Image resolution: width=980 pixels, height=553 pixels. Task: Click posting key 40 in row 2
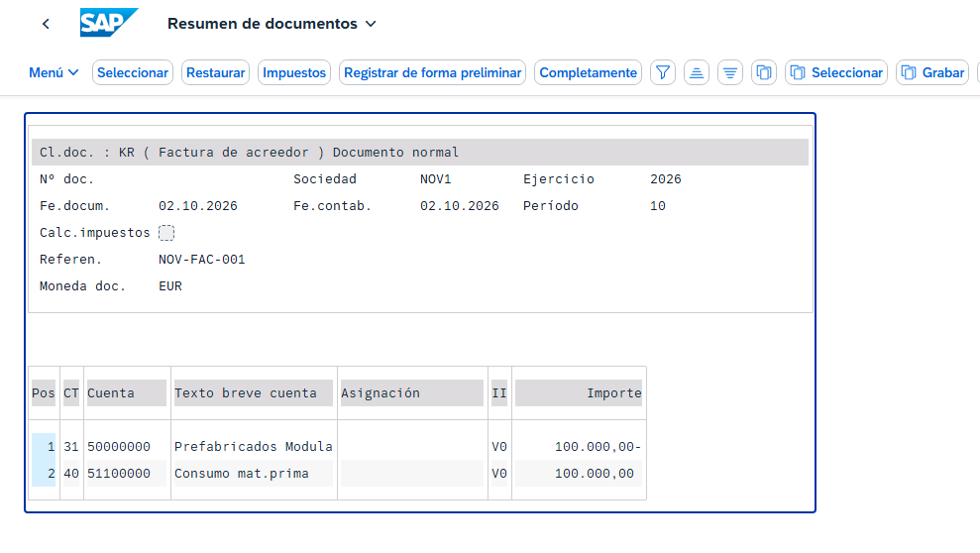click(x=71, y=474)
